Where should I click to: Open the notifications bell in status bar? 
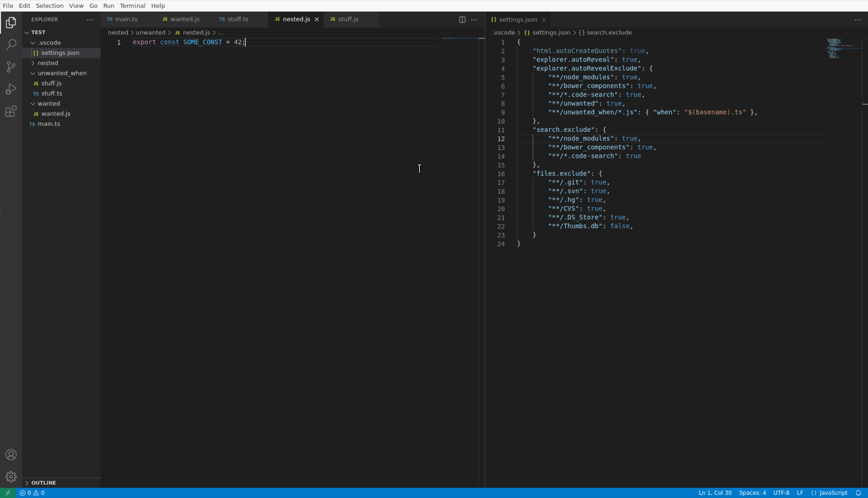[858, 493]
